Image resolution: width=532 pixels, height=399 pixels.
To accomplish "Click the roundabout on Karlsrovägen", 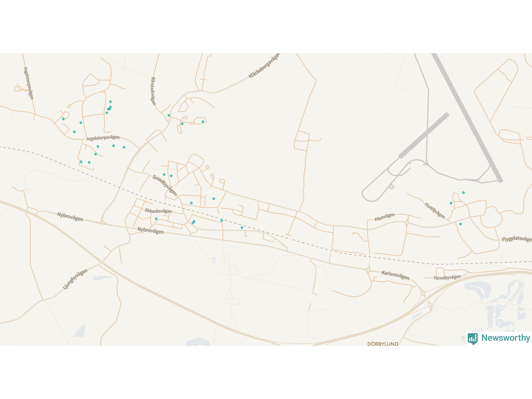I will [368, 270].
